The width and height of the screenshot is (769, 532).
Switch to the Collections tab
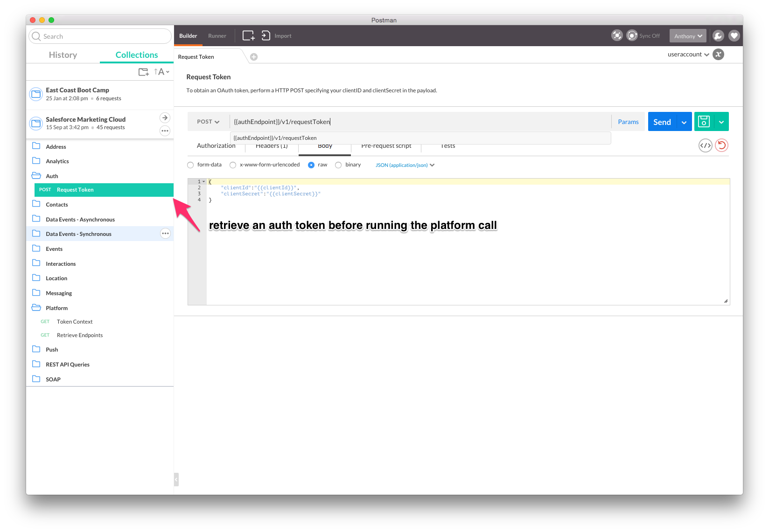[x=137, y=55]
